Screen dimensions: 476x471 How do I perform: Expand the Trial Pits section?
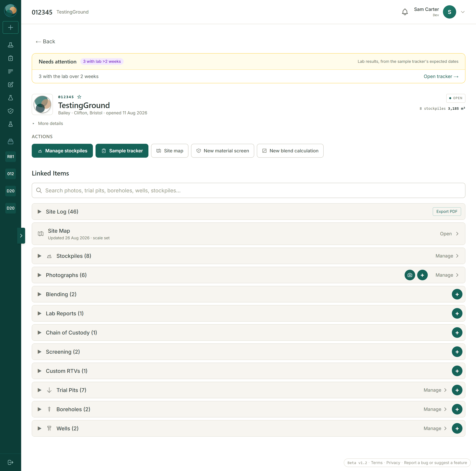click(x=40, y=390)
